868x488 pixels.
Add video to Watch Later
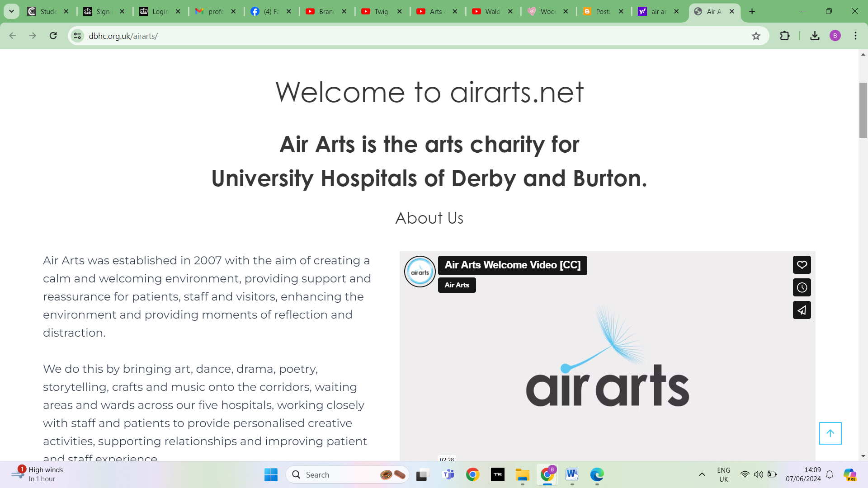802,287
